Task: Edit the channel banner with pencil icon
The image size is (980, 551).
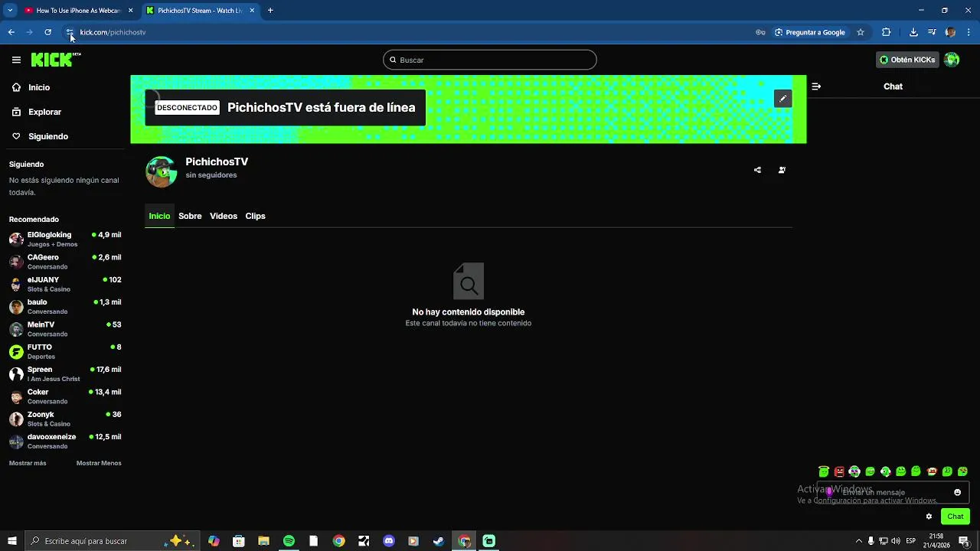Action: coord(782,99)
